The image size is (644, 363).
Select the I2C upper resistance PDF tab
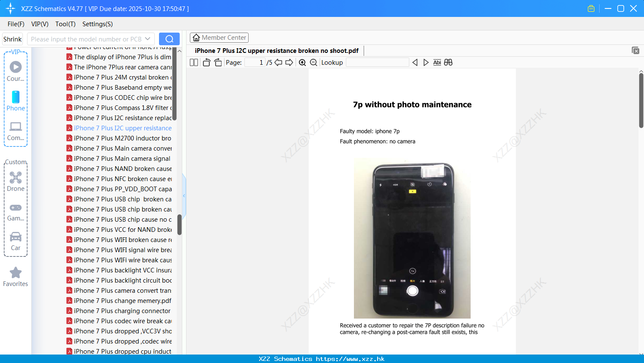click(x=277, y=51)
